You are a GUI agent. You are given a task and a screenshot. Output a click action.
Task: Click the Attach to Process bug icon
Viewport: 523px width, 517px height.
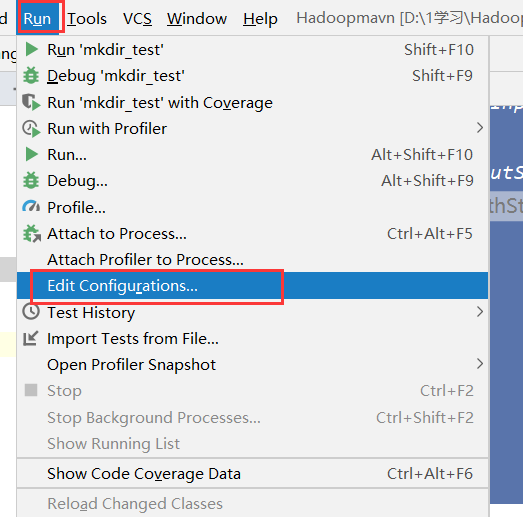[x=32, y=233]
